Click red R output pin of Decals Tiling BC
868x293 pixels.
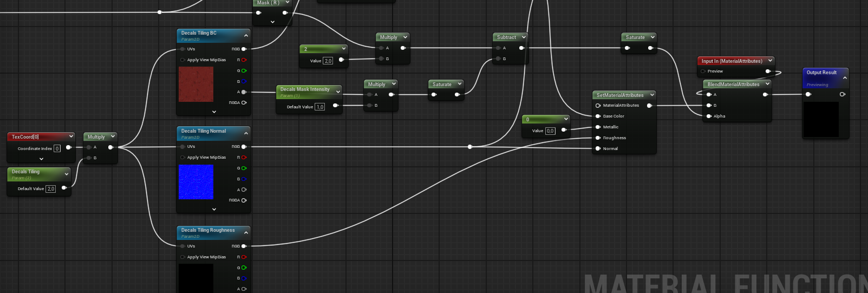pos(244,60)
